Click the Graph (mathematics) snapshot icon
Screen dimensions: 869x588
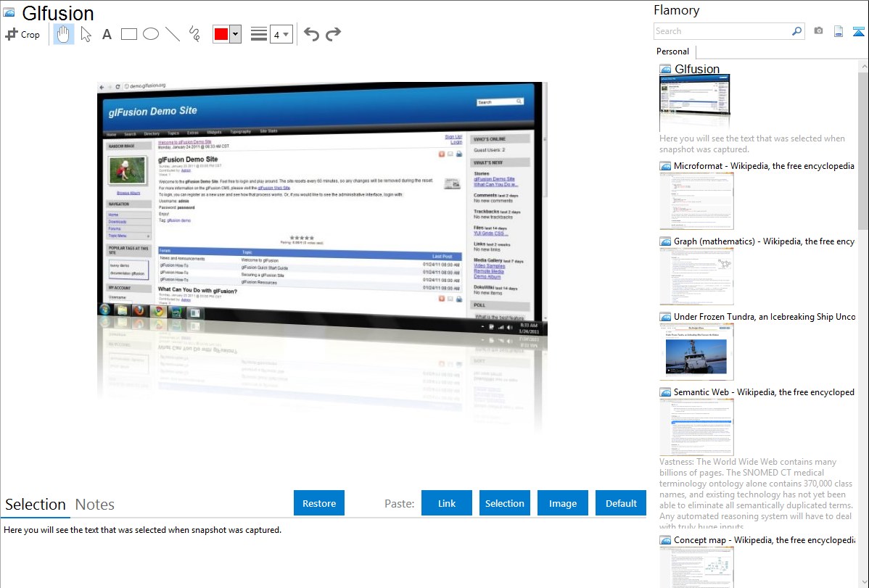point(665,241)
